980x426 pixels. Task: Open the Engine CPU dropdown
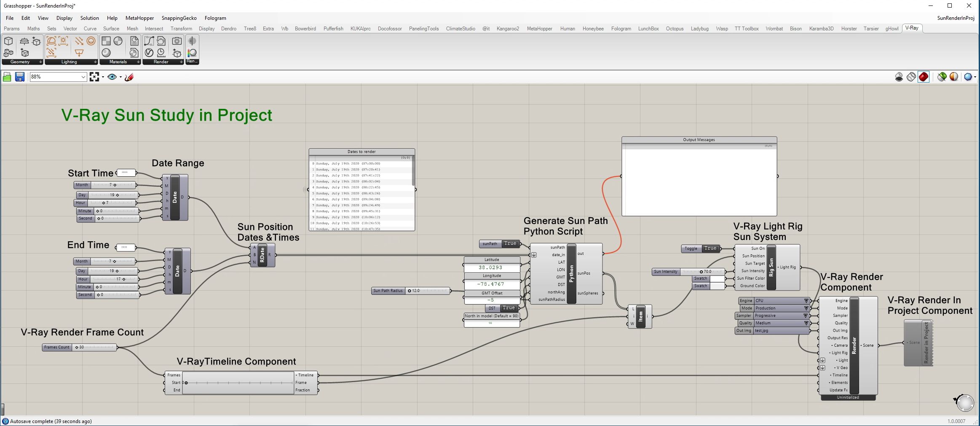[774, 301]
